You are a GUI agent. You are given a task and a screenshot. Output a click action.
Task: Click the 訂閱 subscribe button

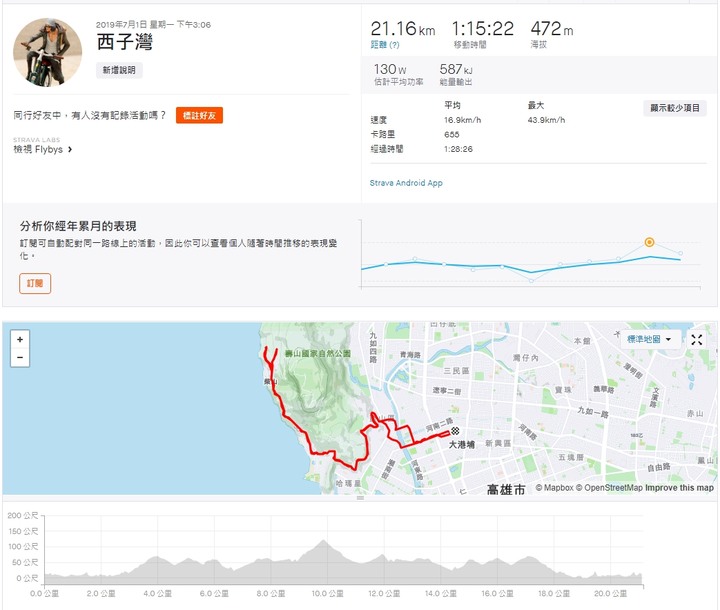coord(35,283)
